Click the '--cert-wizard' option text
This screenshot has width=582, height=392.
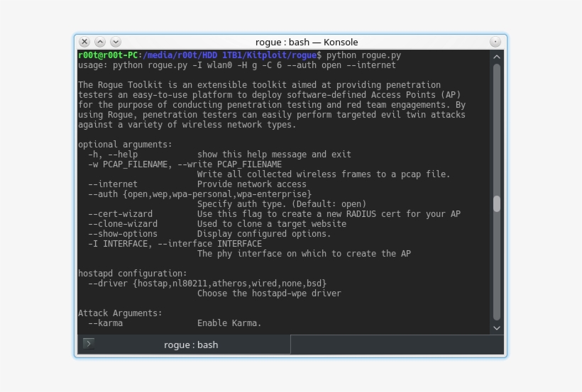pyautogui.click(x=120, y=214)
